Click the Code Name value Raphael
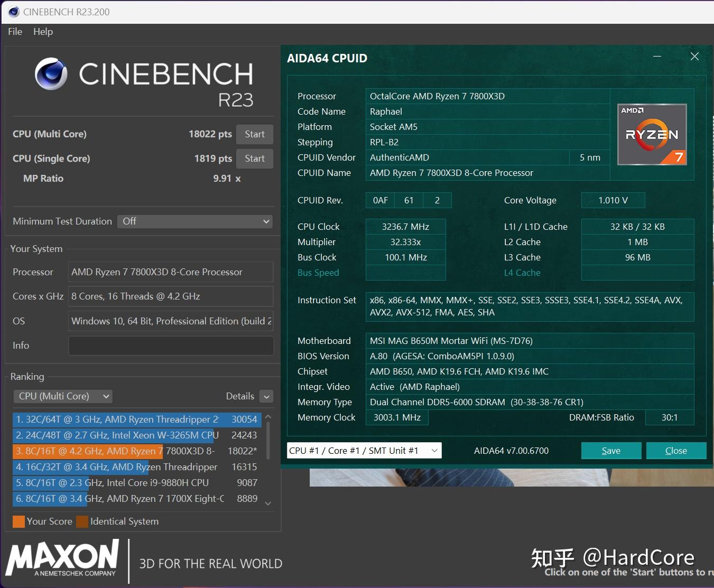Screen dimensions: 714x588 [x=488, y=111]
